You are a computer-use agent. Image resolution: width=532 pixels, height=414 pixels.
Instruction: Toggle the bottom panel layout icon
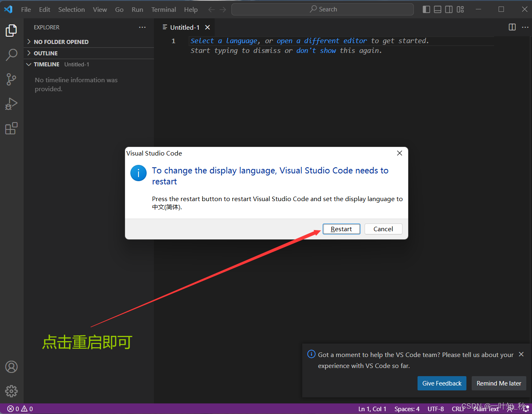437,9
